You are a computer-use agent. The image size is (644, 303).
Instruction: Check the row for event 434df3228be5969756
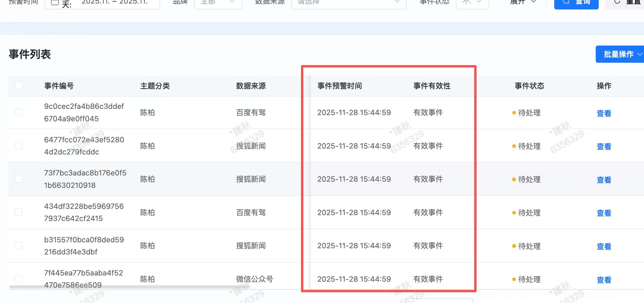coord(19,212)
